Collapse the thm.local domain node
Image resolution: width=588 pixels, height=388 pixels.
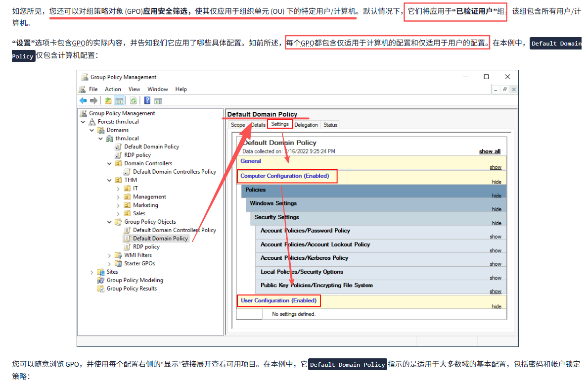click(100, 139)
